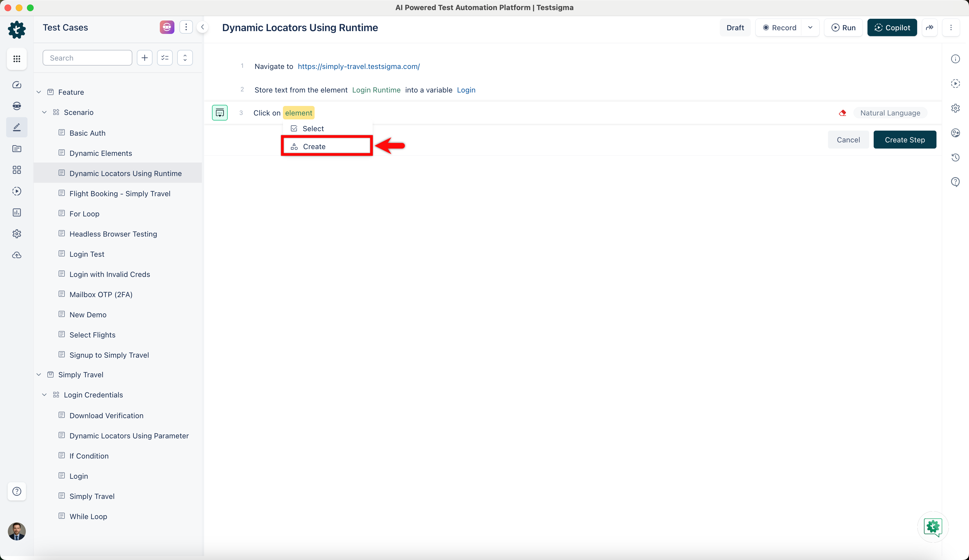The height and width of the screenshot is (560, 969).
Task: Start recording with the Record button
Action: [779, 28]
